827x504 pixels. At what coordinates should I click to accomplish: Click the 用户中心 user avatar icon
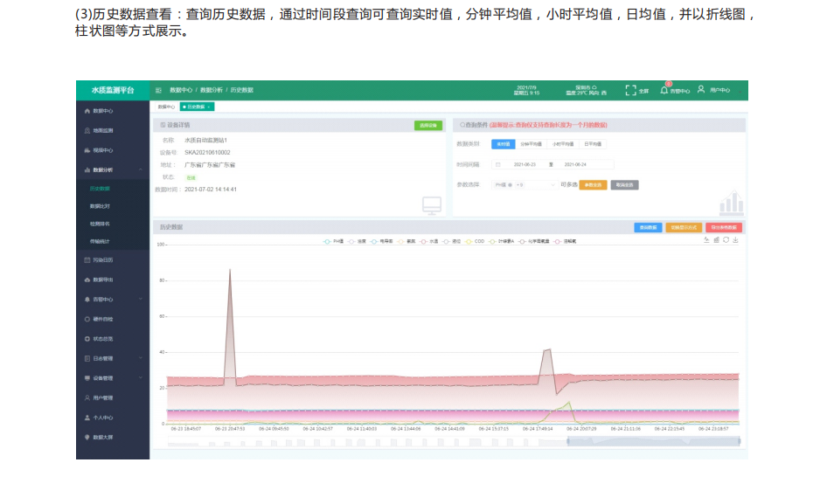(701, 90)
